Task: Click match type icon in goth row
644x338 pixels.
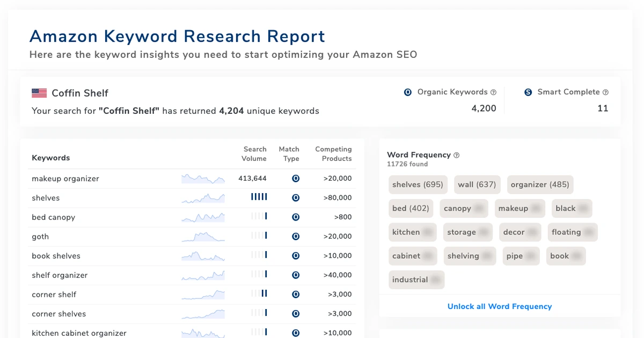Action: pos(295,237)
